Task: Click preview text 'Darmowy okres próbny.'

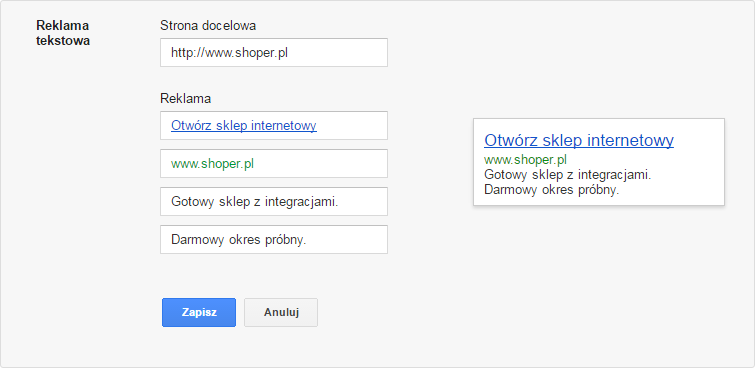Action: point(551,190)
